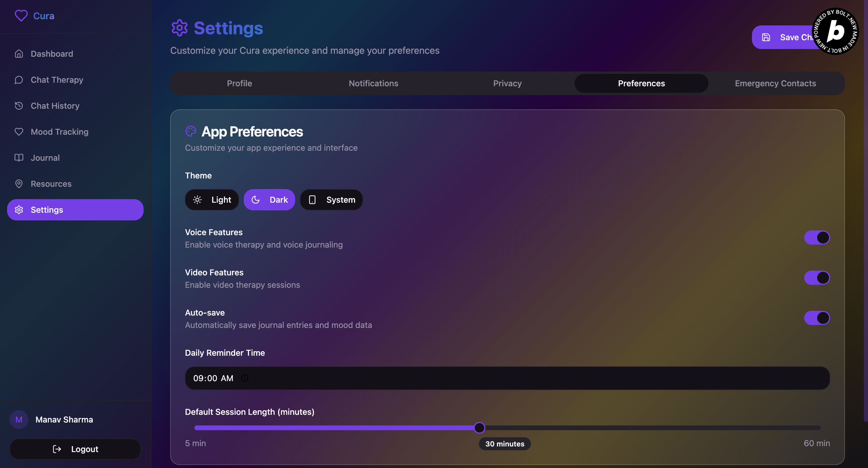
Task: Click the Cura heart logo icon
Action: click(21, 15)
